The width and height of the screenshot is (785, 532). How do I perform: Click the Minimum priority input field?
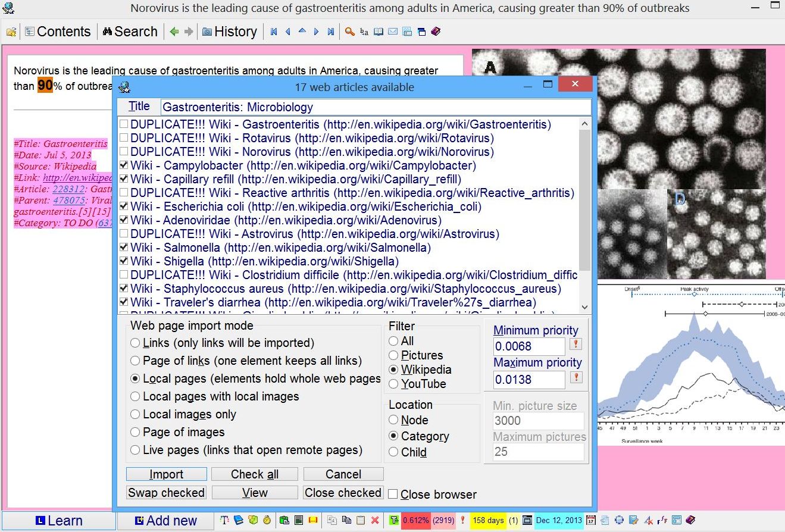(528, 346)
